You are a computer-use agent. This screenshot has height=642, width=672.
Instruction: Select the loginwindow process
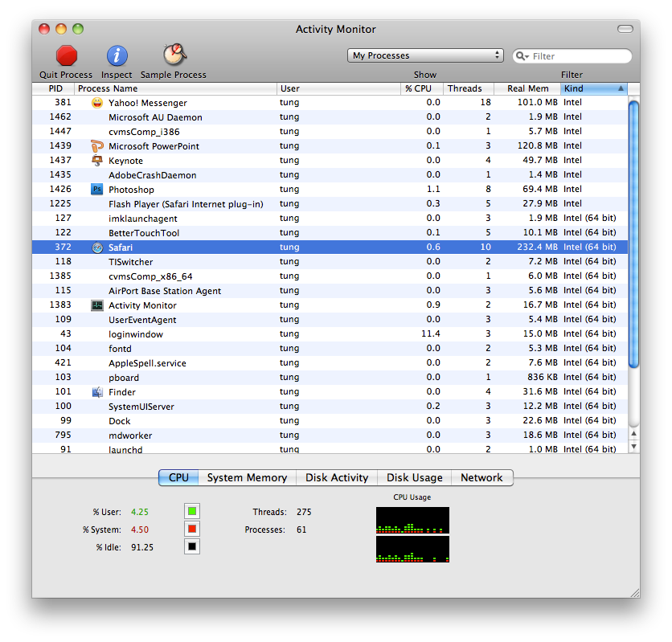[x=330, y=334]
